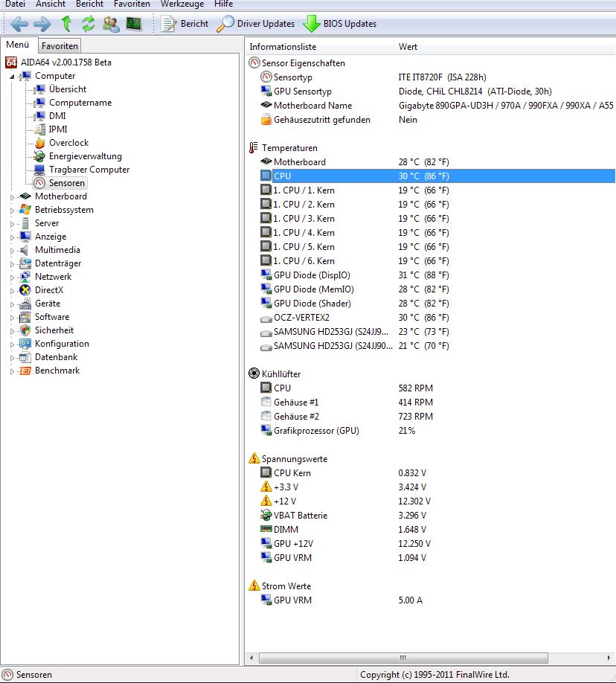Viewport: 616px width, 683px height.
Task: Click the Forward arrow toolbar icon
Action: tap(42, 24)
